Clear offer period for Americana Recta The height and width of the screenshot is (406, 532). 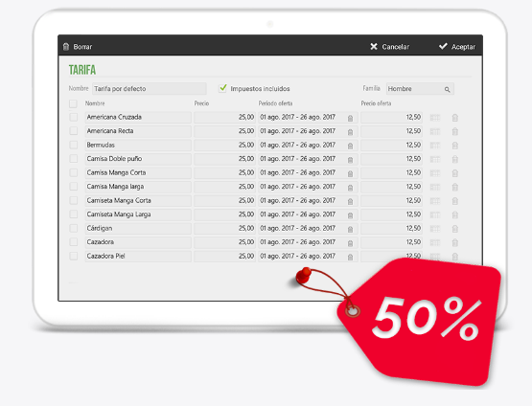[x=350, y=132]
